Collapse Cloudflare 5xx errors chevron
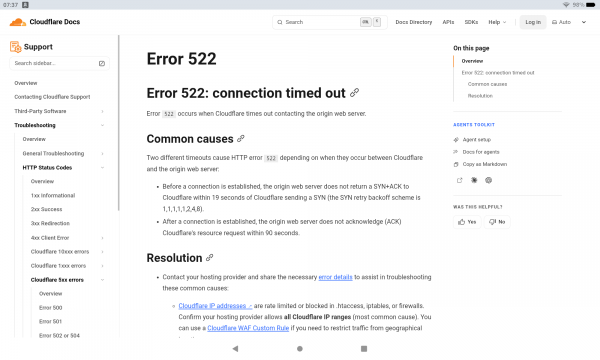The width and height of the screenshot is (600, 360). pyautogui.click(x=102, y=280)
